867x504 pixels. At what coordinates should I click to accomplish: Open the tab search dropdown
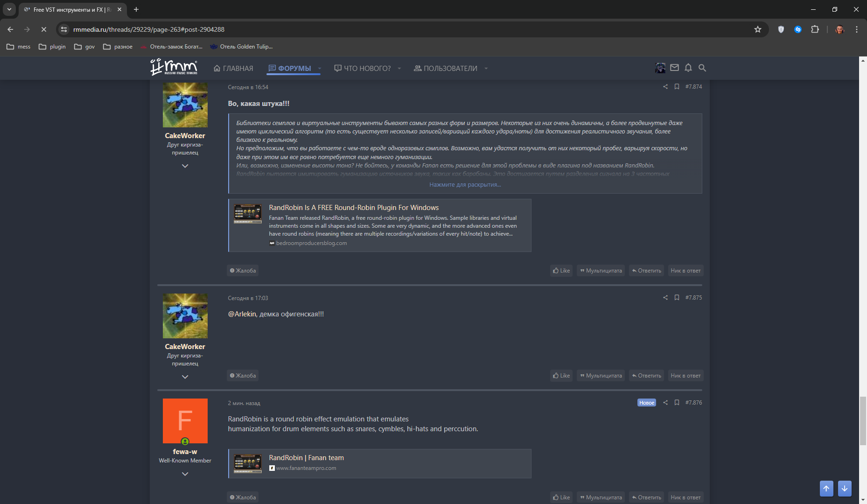pyautogui.click(x=9, y=9)
